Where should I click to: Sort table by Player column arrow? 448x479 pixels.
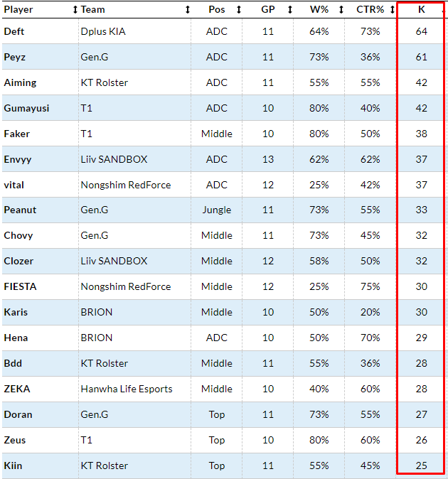click(75, 10)
